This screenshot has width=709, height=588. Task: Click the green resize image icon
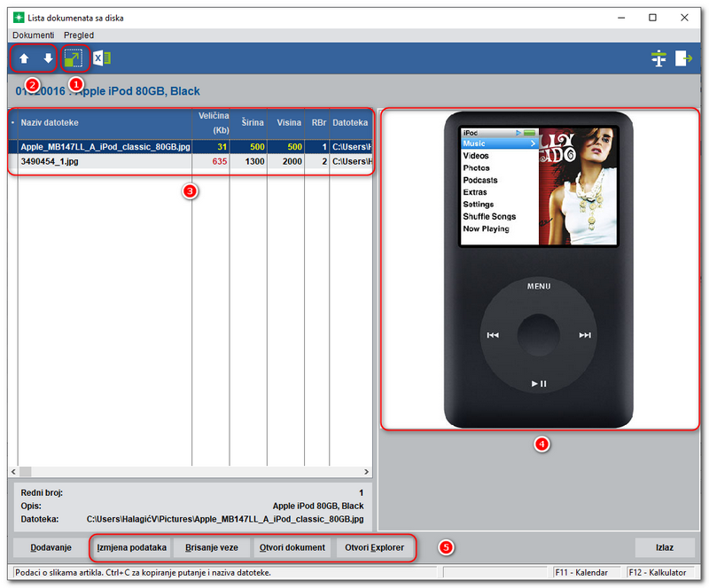tap(74, 58)
